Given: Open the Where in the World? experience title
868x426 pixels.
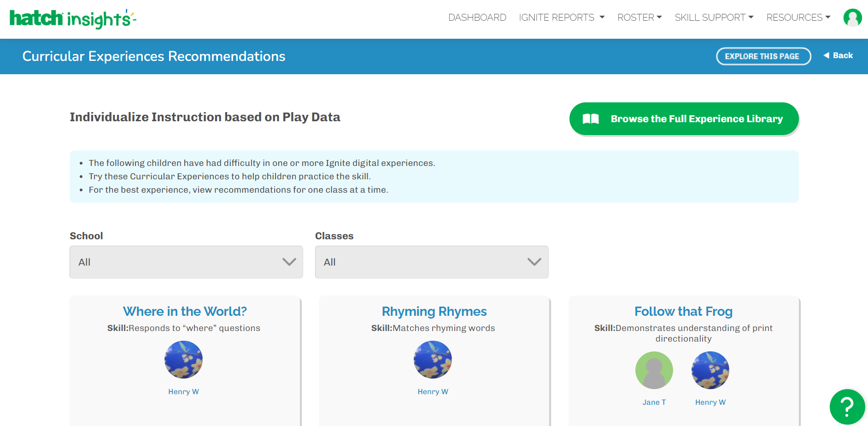Looking at the screenshot, I should (185, 312).
